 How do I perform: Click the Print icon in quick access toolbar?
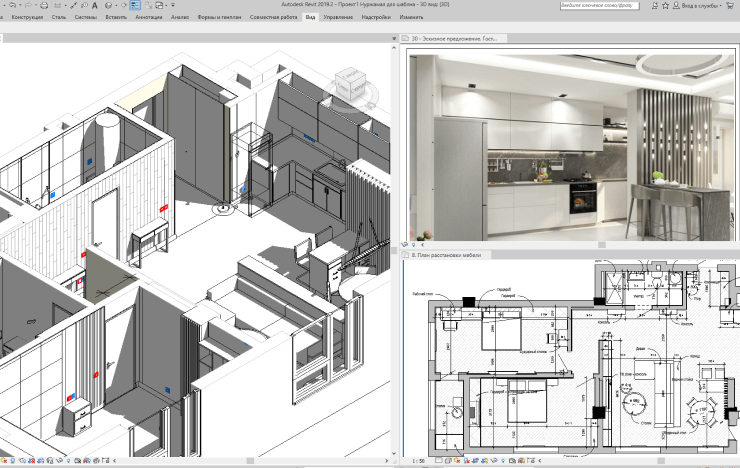point(44,6)
